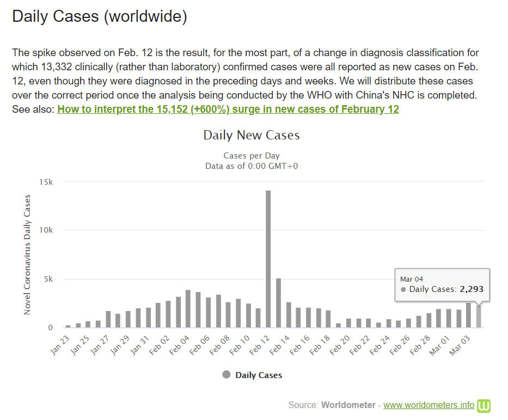The width and height of the screenshot is (508, 420).
Task: Click the Jan 23 first bar
Action: pyautogui.click(x=68, y=326)
